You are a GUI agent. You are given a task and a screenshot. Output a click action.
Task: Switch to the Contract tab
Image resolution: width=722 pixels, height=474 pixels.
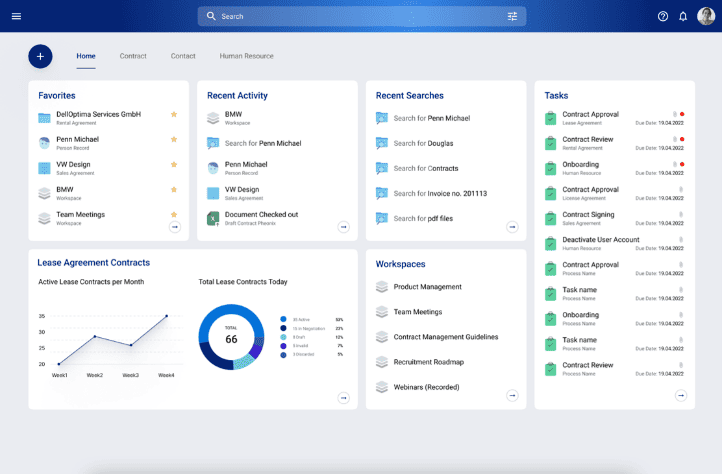pos(133,56)
